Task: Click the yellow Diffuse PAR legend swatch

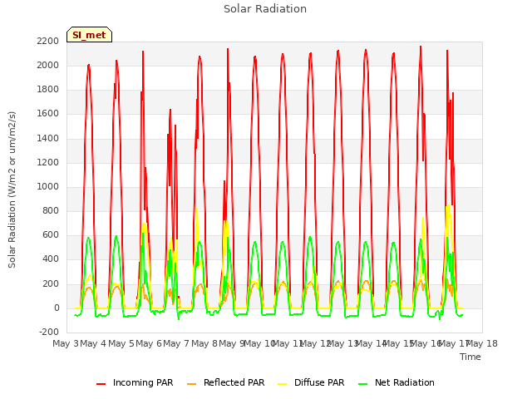Action: [x=283, y=383]
